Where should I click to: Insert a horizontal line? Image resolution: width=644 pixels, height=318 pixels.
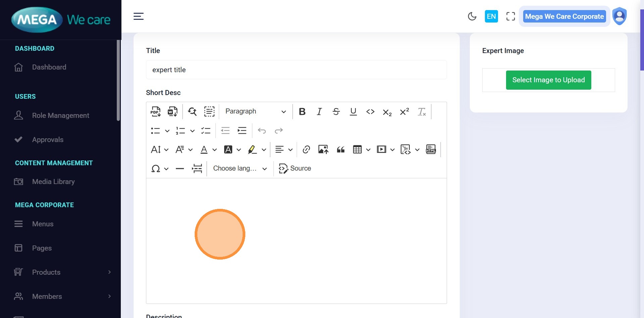point(180,169)
